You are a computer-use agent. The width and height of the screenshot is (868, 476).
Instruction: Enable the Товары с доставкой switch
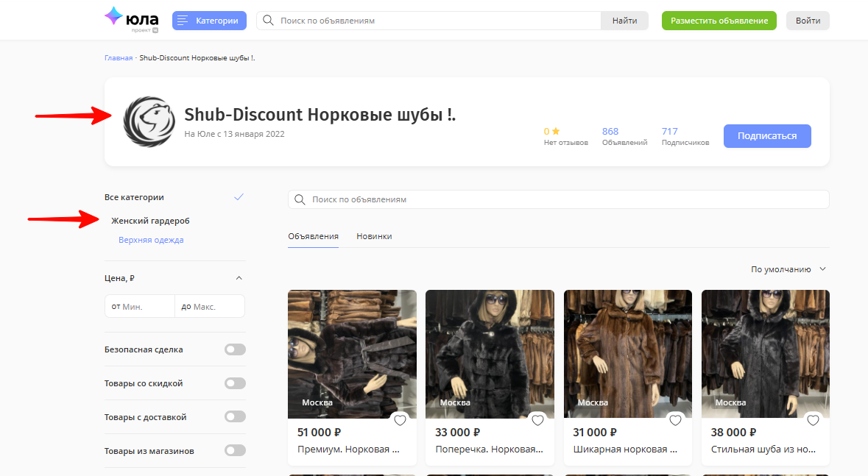click(235, 416)
